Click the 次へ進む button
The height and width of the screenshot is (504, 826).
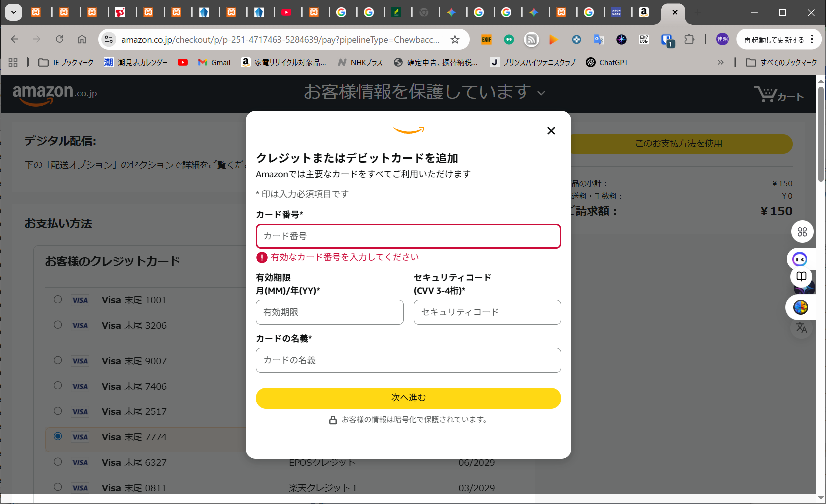408,398
